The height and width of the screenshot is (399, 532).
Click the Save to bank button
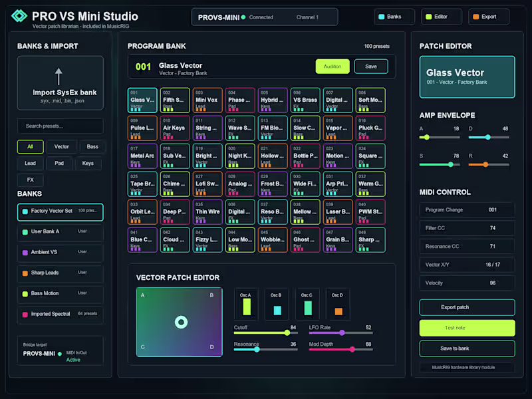tap(467, 348)
